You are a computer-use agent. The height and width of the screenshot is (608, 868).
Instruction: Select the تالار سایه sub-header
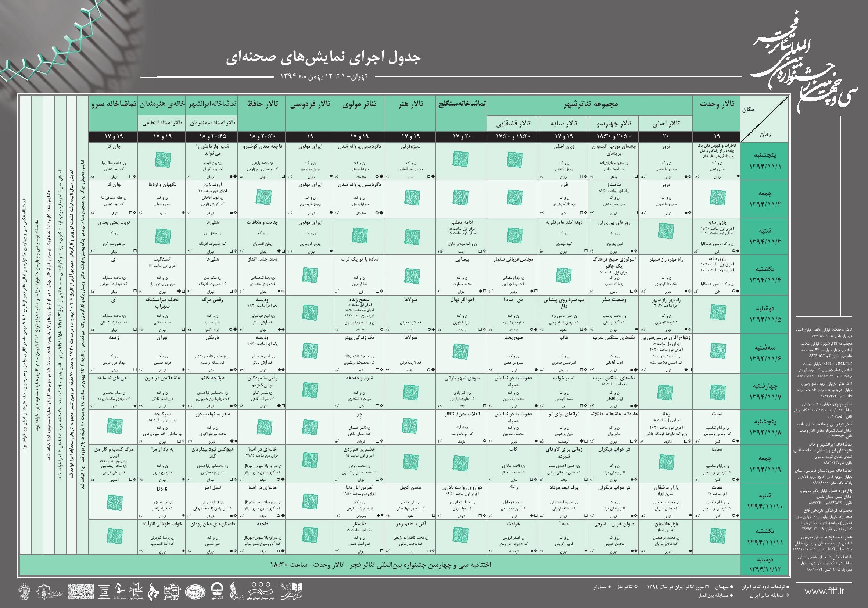[563, 123]
